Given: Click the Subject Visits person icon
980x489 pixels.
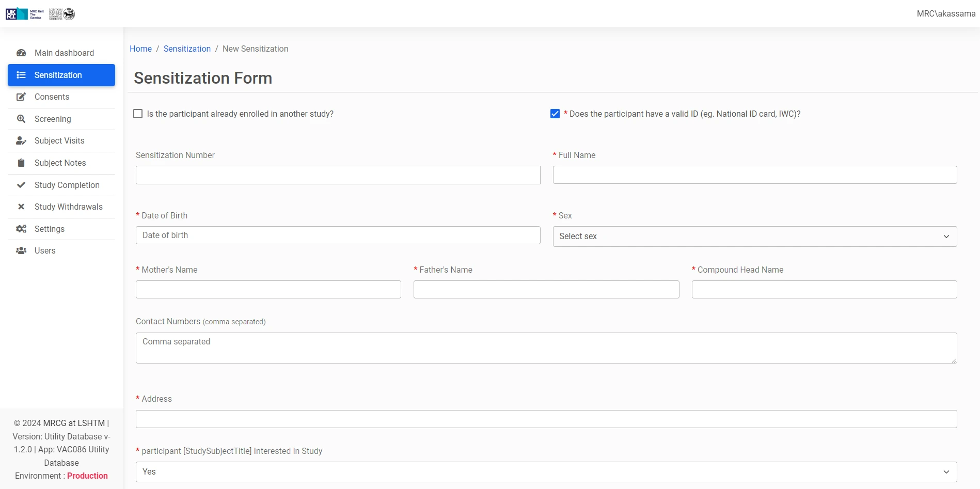Looking at the screenshot, I should click(21, 140).
